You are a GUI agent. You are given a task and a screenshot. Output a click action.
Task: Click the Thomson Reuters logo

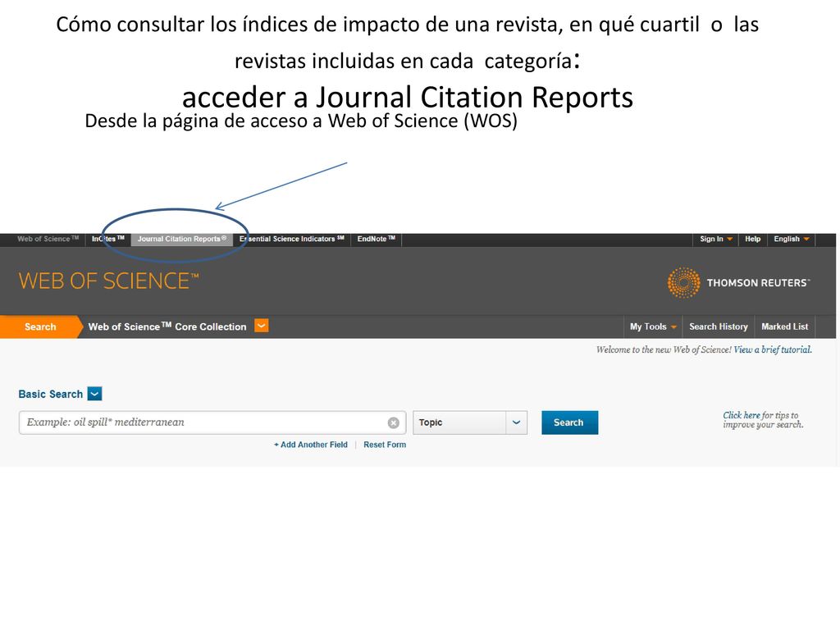pos(739,282)
